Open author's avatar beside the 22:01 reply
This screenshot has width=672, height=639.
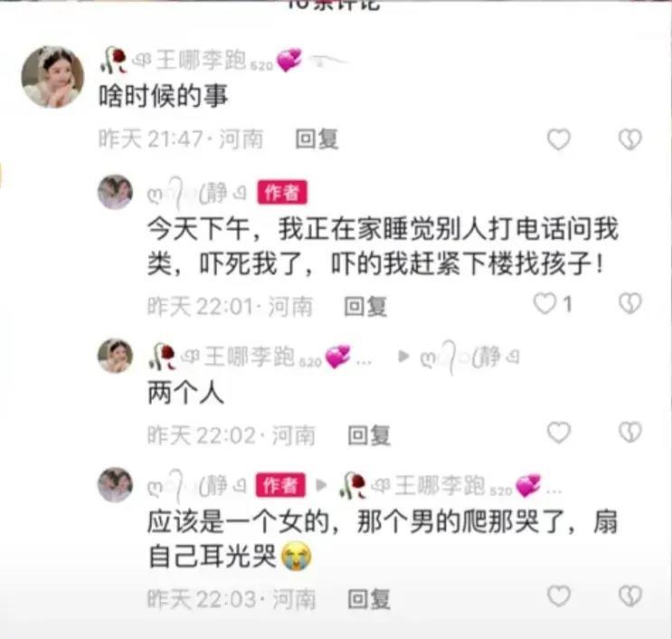pyautogui.click(x=115, y=192)
